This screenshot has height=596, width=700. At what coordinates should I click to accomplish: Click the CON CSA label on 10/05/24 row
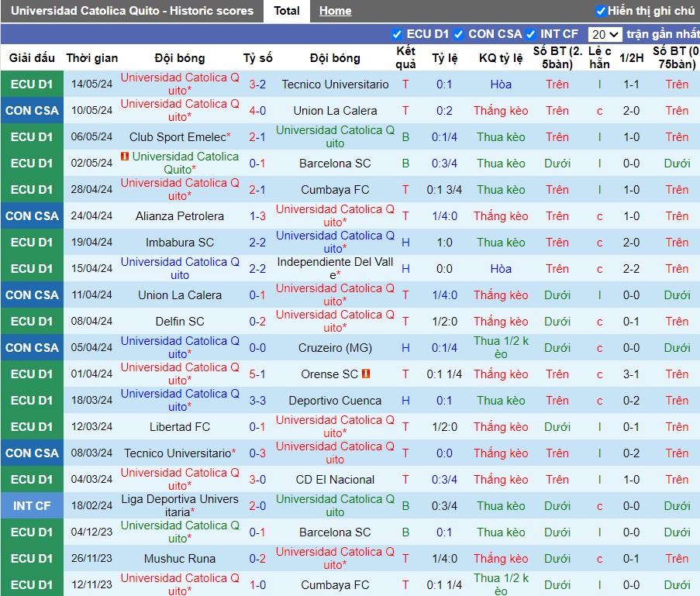32,111
